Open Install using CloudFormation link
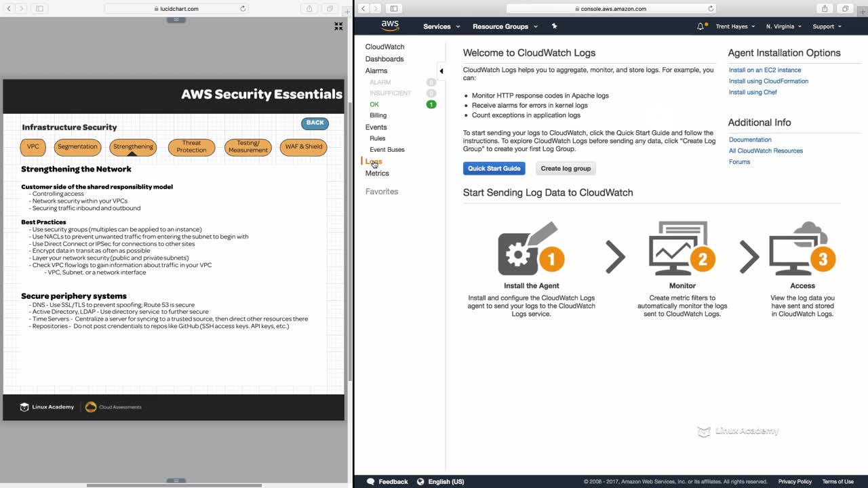The height and width of the screenshot is (488, 868). coord(768,81)
